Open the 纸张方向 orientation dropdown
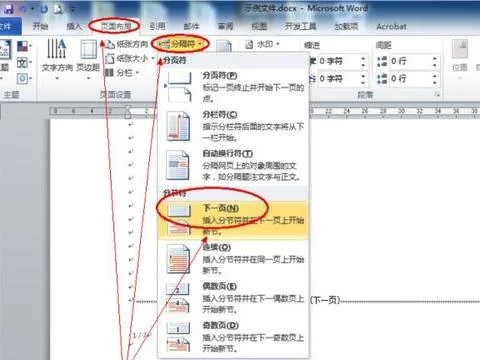This screenshot has height=360, width=480. pyautogui.click(x=128, y=44)
